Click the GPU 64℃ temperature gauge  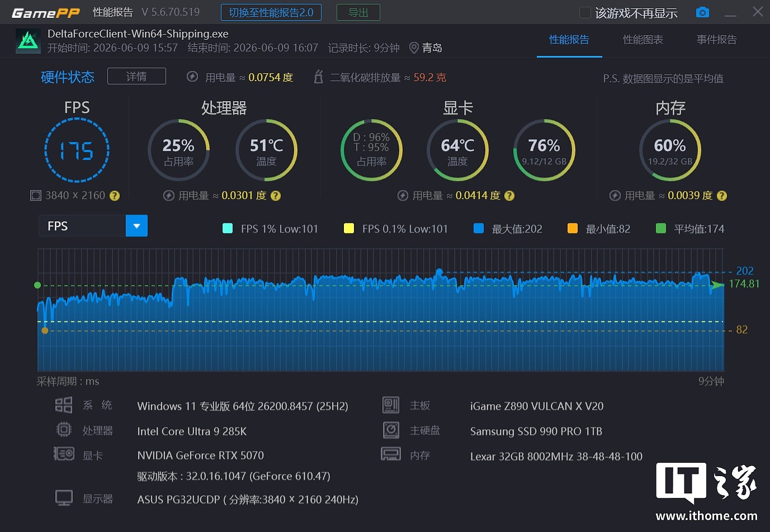tap(457, 150)
